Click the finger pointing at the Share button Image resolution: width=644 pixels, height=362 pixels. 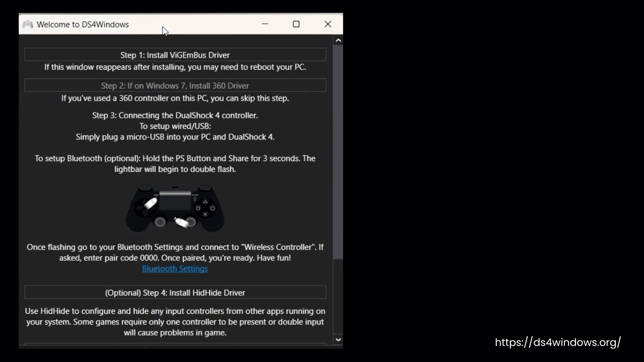150,203
